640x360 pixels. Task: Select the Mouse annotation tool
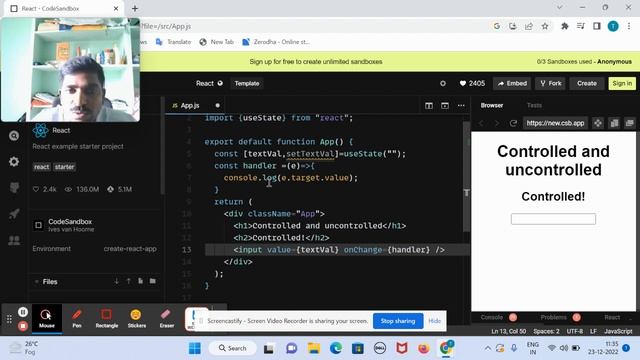tap(47, 318)
